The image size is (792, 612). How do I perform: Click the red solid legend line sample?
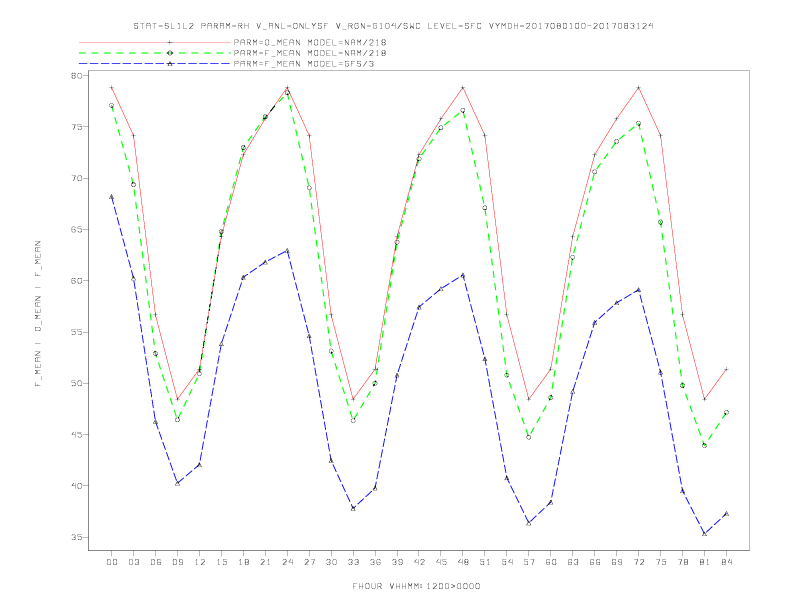155,42
